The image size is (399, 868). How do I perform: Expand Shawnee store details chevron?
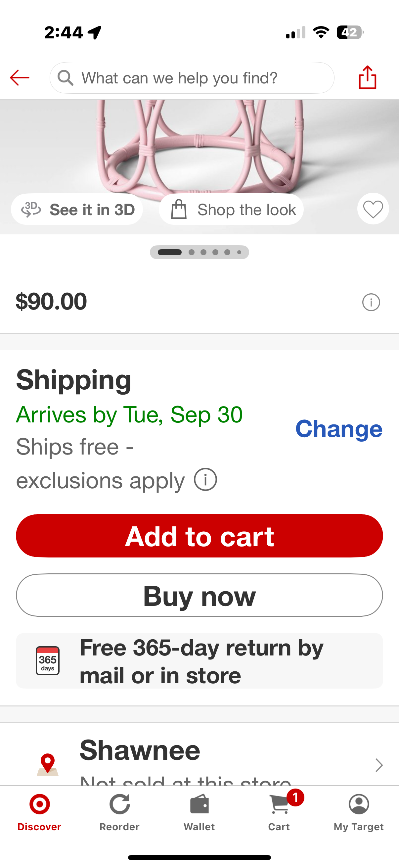point(379,765)
